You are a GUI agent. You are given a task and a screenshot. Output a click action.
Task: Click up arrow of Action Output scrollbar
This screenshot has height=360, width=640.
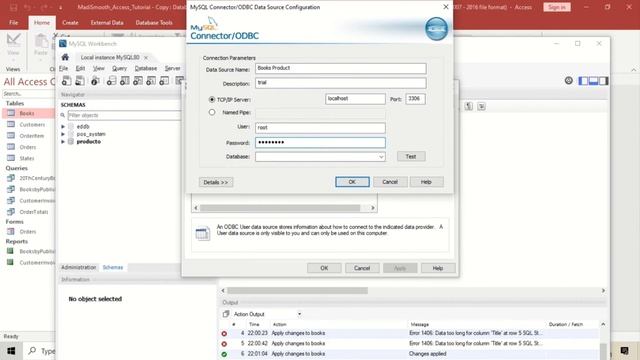[603, 324]
